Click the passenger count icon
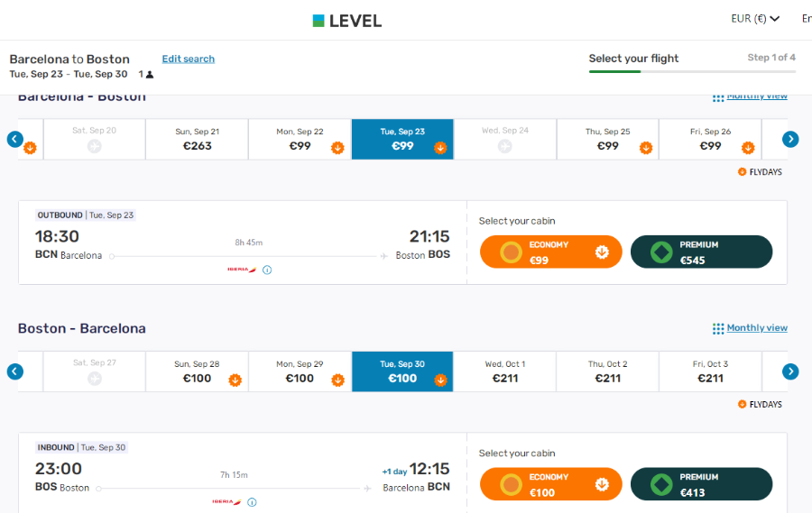This screenshot has width=812, height=513. 150,75
